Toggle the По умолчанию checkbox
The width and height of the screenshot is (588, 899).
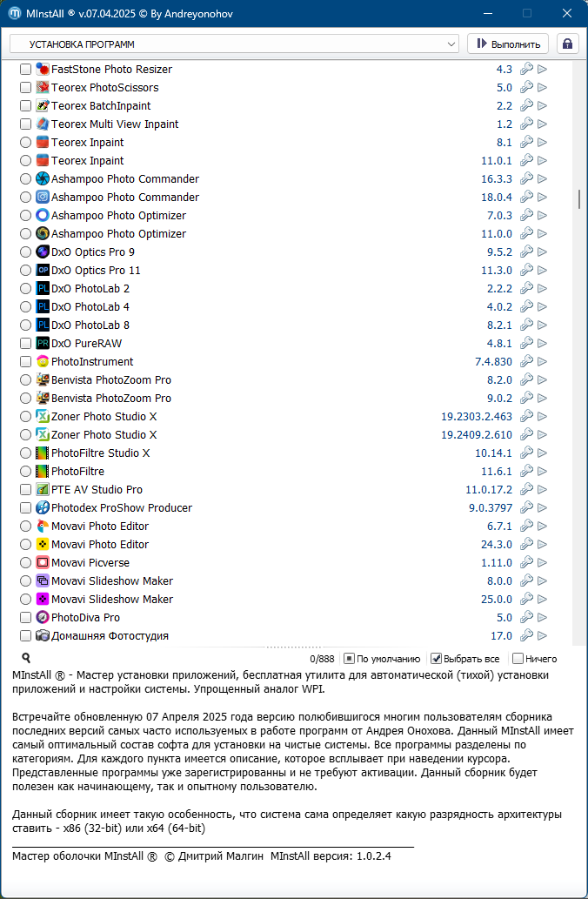pos(349,659)
